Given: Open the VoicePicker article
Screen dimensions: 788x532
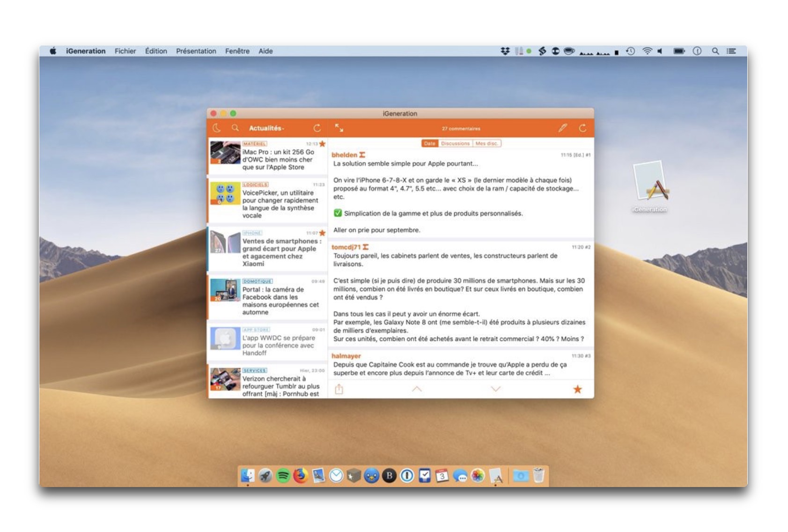Looking at the screenshot, I should pyautogui.click(x=267, y=200).
